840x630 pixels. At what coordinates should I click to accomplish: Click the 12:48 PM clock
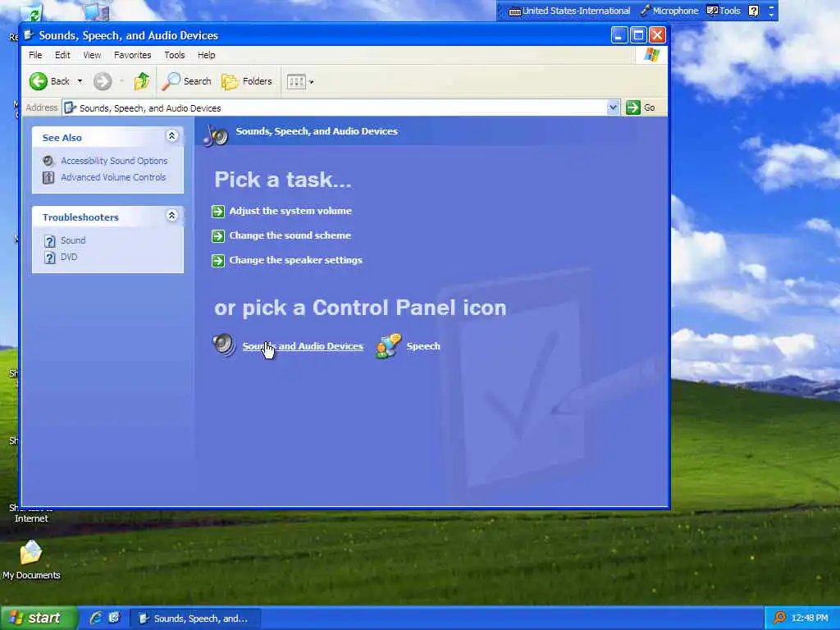tap(810, 619)
